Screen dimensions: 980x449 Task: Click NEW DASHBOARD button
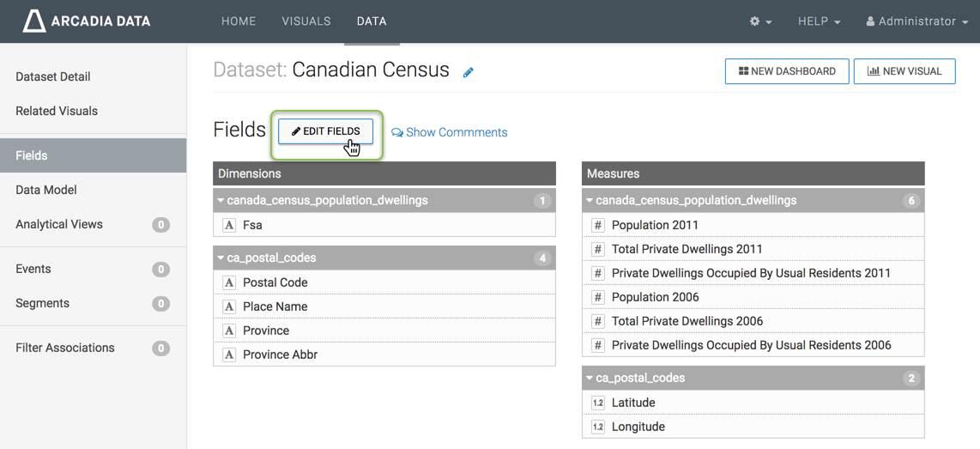[x=787, y=71]
